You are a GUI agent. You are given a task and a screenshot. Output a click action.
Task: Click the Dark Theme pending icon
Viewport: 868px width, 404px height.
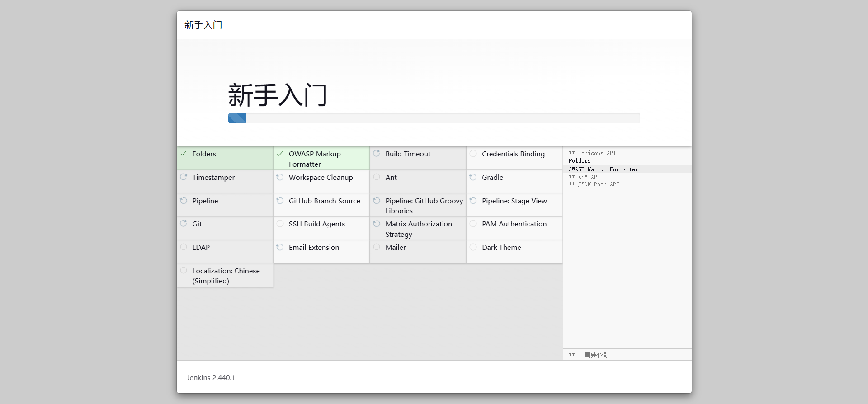click(473, 247)
